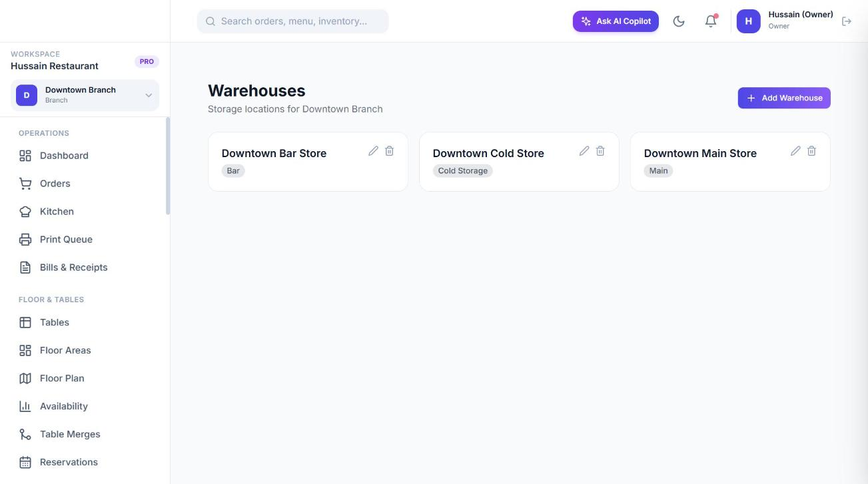Viewport: 868px width, 484px height.
Task: Click the Hussain Restaurant workspace name
Action: 55,66
